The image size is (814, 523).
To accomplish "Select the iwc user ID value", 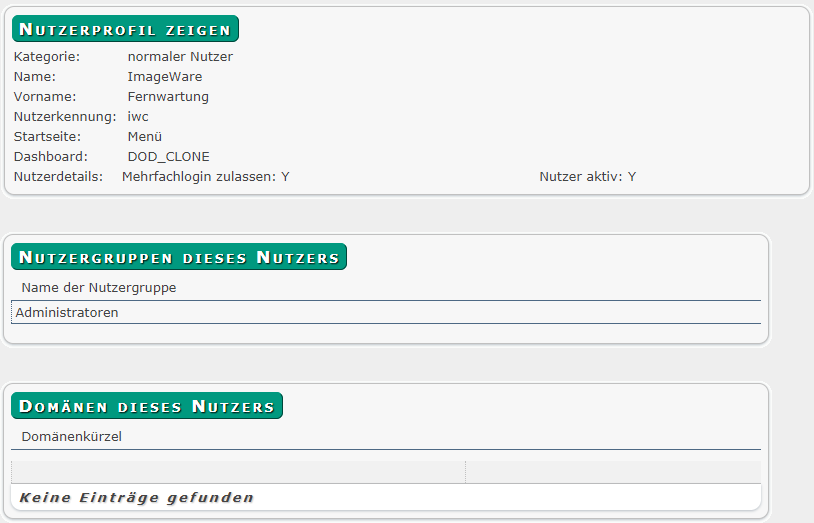I will 138,117.
